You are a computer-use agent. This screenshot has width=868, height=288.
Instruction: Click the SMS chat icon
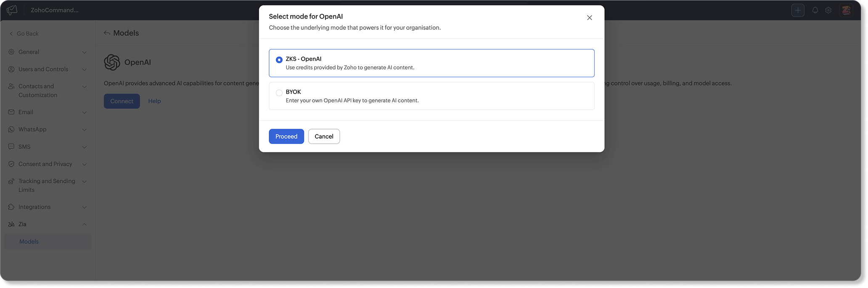click(11, 147)
